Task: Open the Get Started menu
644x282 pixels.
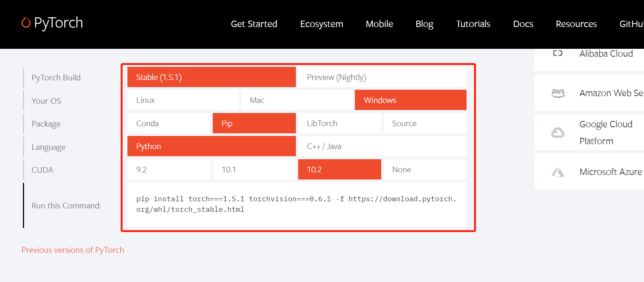Action: tap(254, 24)
